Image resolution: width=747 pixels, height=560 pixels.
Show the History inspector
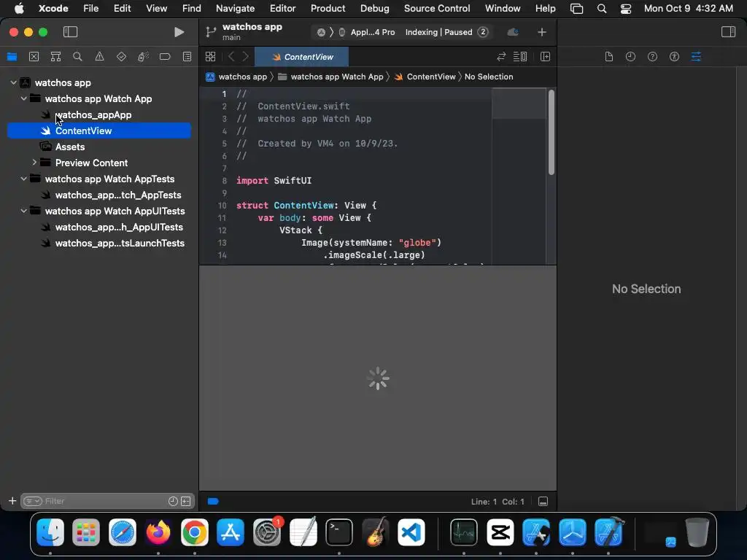(x=631, y=57)
